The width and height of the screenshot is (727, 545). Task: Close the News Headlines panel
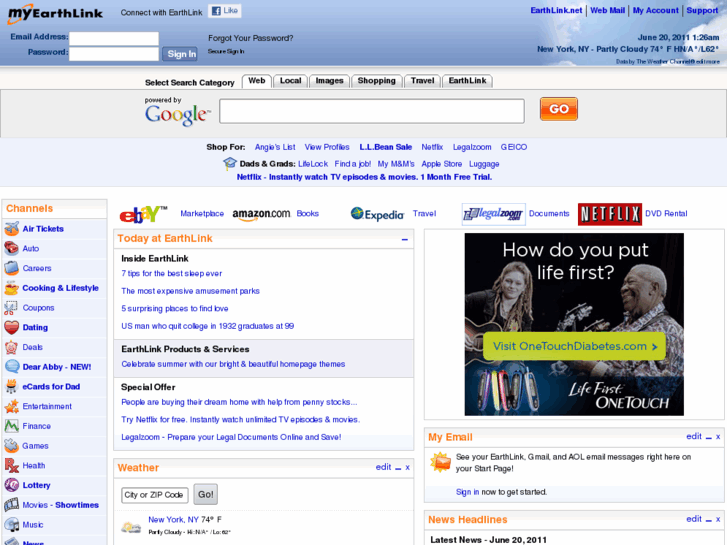pos(718,519)
